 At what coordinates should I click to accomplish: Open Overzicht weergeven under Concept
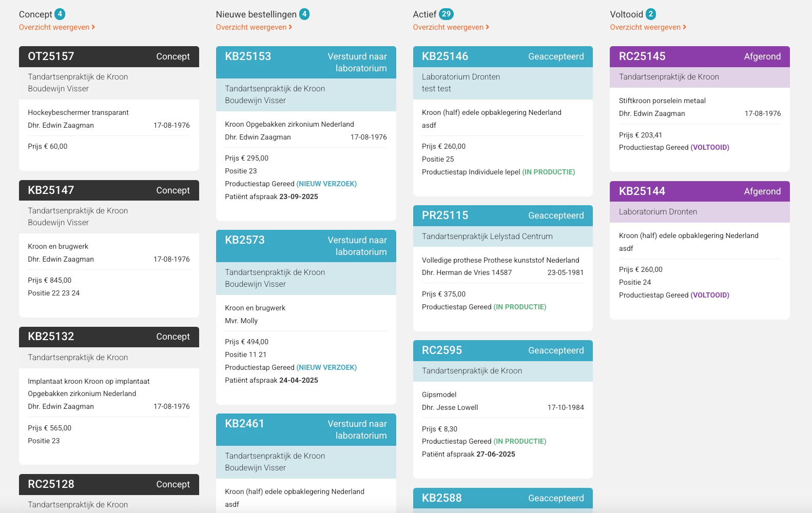57,27
